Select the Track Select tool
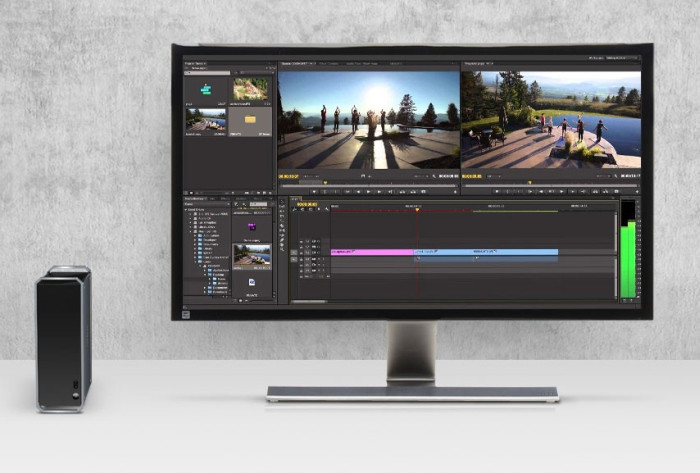Screen dimensions: 700x473 click(282, 207)
